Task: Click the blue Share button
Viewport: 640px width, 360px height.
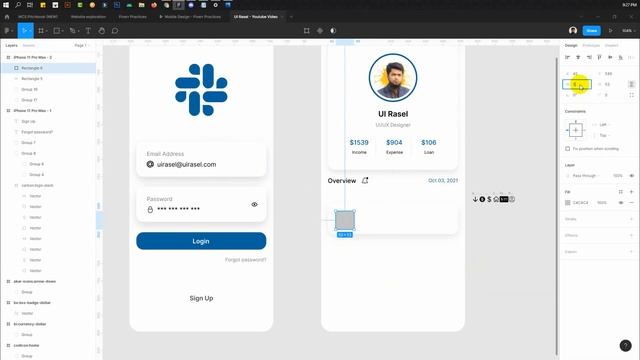Action: click(591, 31)
